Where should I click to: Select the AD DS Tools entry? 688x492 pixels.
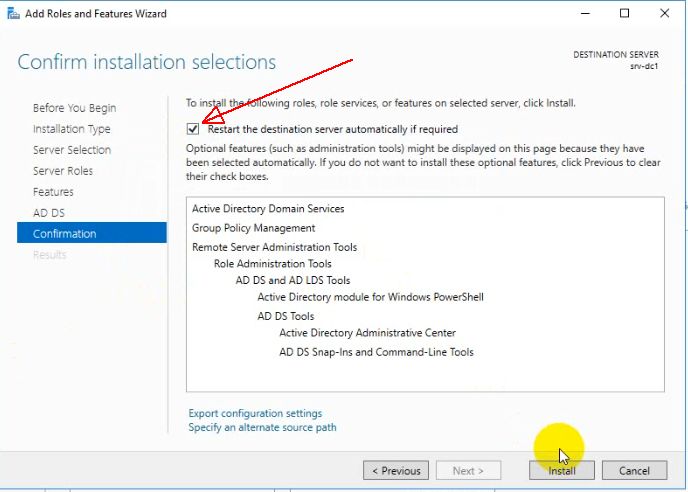pyautogui.click(x=286, y=316)
